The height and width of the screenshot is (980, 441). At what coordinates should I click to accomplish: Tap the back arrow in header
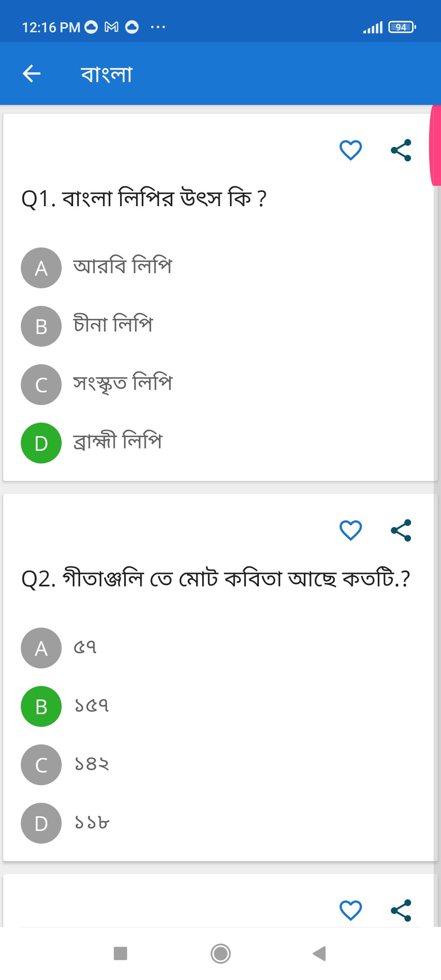31,74
